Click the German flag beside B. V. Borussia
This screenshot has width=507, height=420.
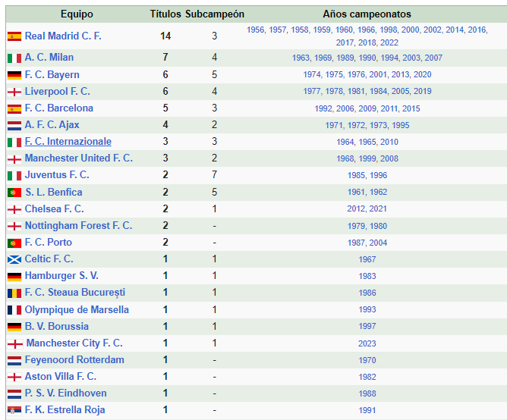click(14, 327)
